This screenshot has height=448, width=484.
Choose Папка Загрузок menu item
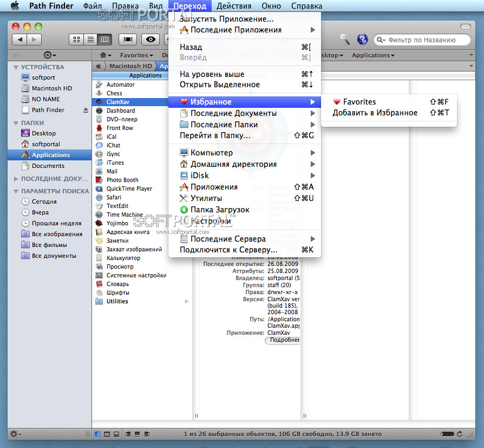coord(245,210)
